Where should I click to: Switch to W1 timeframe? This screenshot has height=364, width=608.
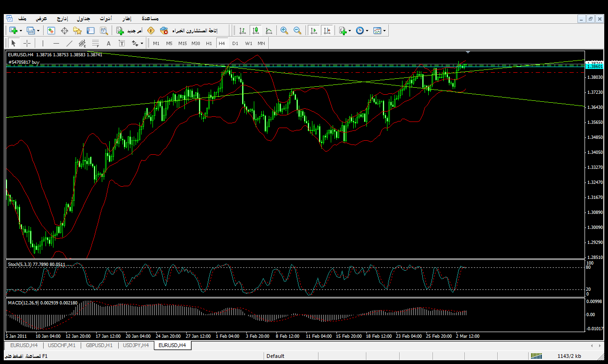point(248,43)
